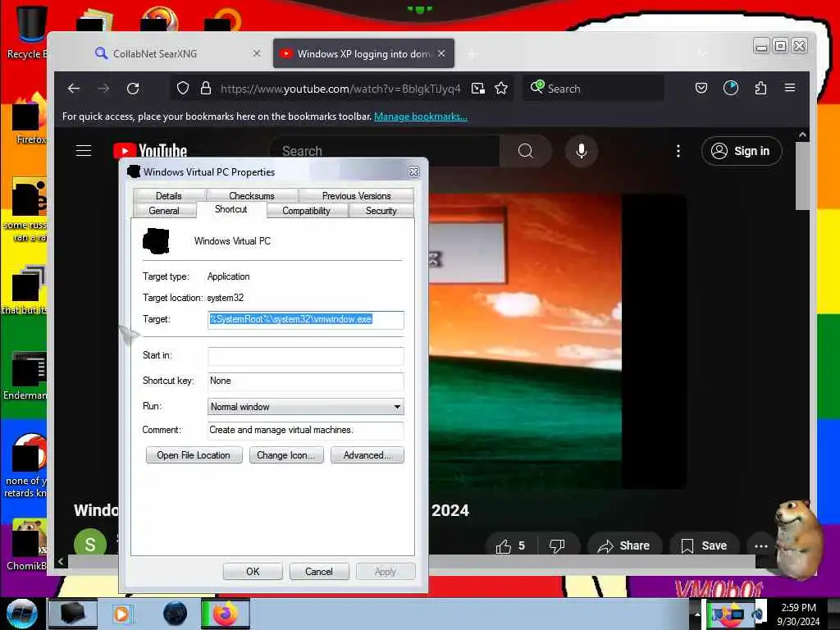The image size is (840, 630).
Task: Click Manage bookmarks link
Action: [x=421, y=116]
